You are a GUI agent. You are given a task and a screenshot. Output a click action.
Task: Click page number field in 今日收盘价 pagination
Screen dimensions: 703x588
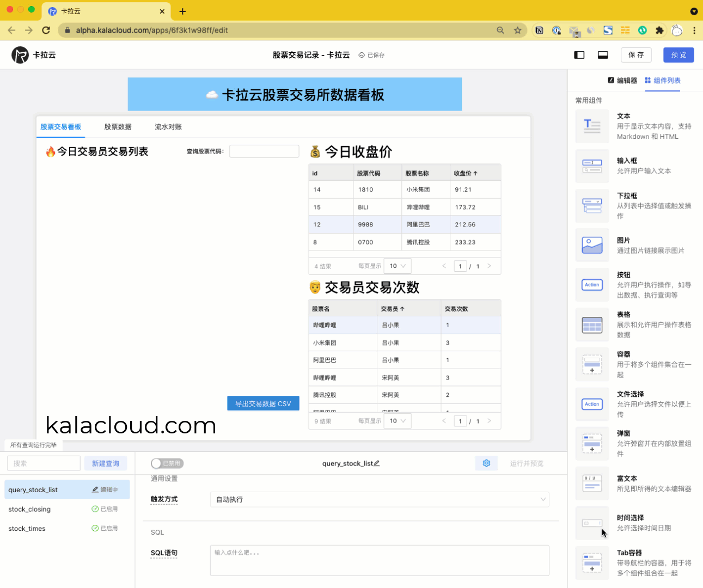pyautogui.click(x=460, y=266)
